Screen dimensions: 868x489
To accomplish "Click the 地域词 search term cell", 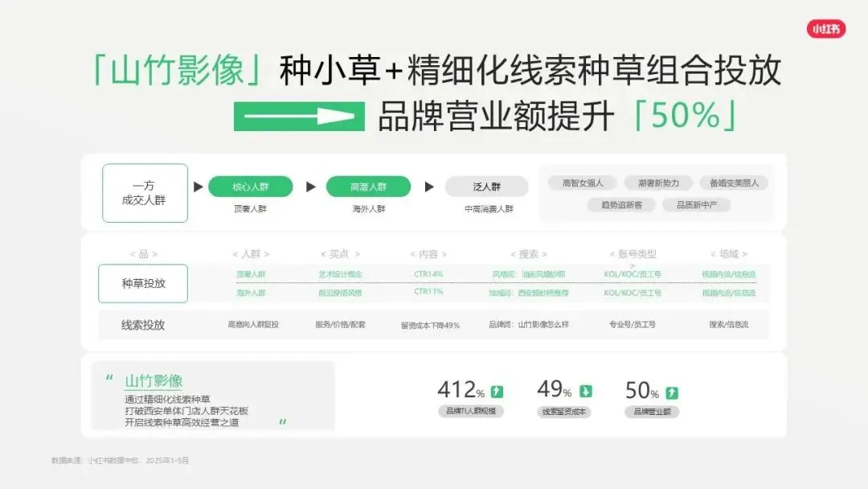I will pyautogui.click(x=529, y=293).
